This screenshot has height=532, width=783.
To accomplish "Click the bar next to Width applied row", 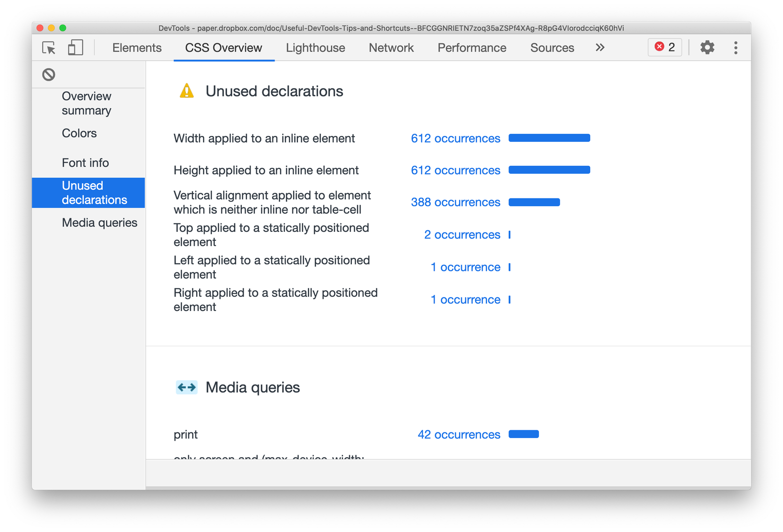I will click(549, 138).
